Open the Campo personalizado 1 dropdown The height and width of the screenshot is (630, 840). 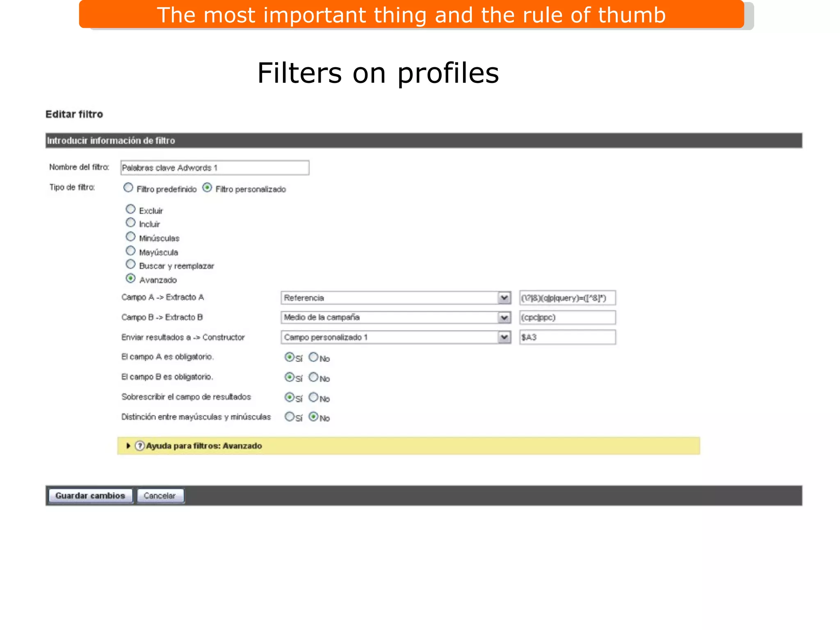click(396, 337)
